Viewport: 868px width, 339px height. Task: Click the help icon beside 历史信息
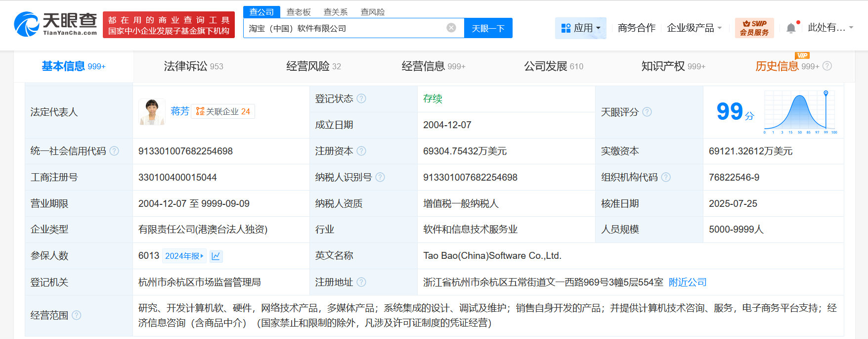827,66
